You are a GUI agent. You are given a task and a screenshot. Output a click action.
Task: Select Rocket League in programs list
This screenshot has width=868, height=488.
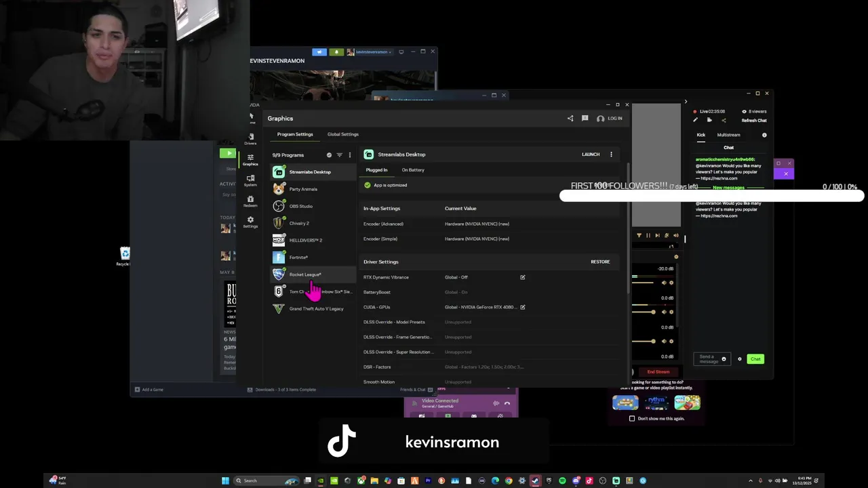click(x=313, y=274)
